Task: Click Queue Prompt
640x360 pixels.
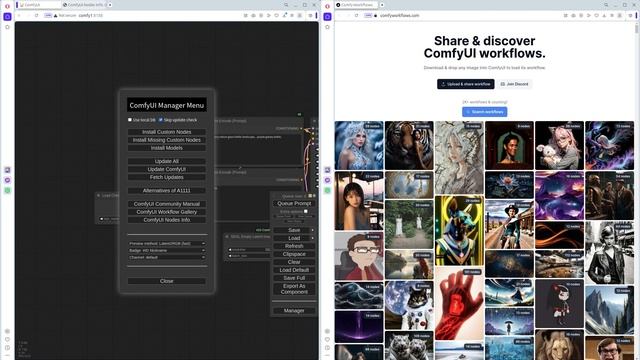Action: click(294, 203)
